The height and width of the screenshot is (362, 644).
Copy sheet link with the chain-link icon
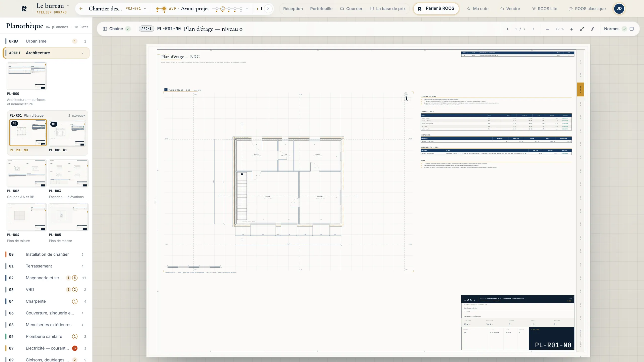(592, 29)
